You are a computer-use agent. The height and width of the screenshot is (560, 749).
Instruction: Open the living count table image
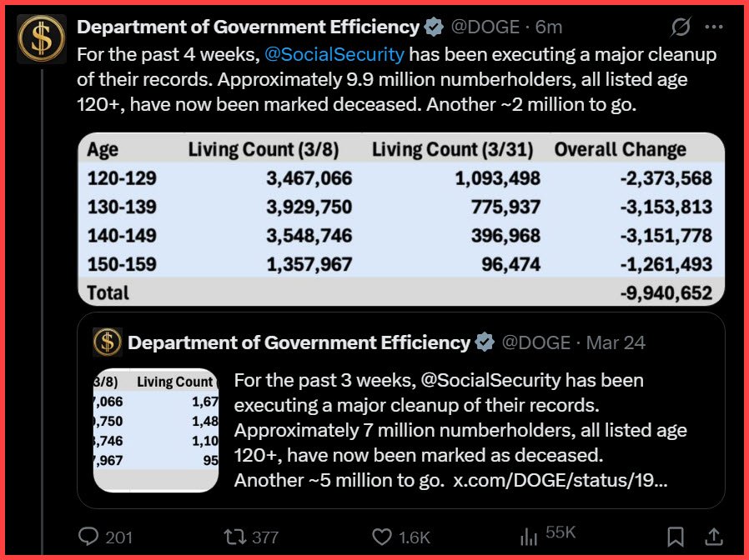point(401,219)
